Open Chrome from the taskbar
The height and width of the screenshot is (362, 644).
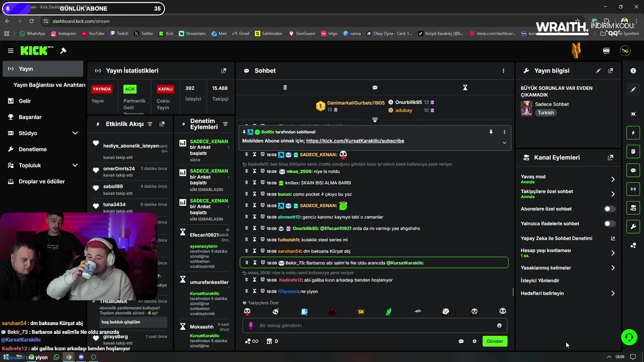tap(68, 357)
